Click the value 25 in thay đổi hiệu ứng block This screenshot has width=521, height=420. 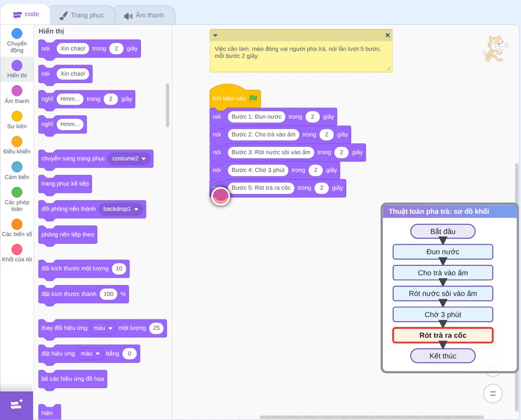pyautogui.click(x=156, y=328)
